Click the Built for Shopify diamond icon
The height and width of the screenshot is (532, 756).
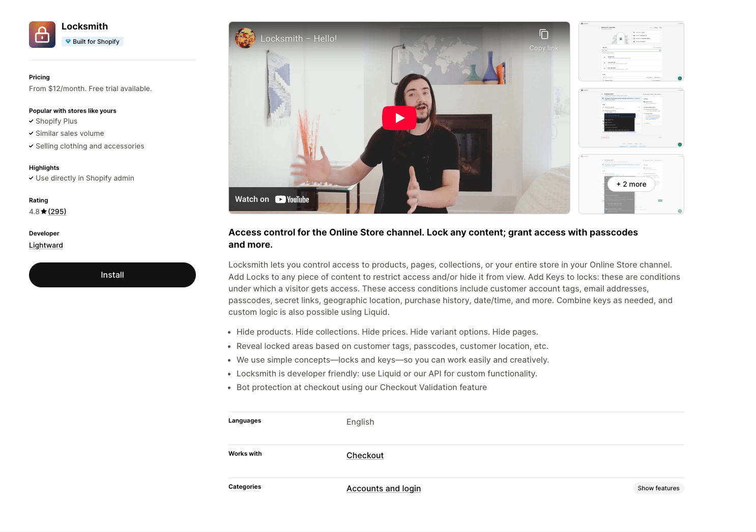[x=68, y=42]
